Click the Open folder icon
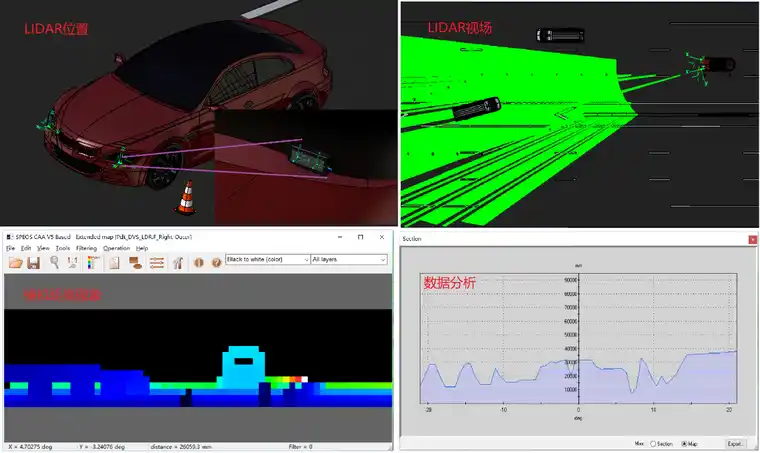Screen dimensions: 760x453 pos(15,263)
